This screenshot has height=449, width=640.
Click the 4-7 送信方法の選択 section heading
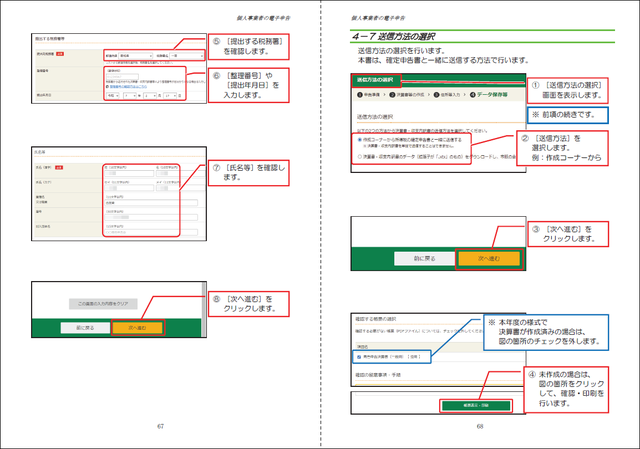pyautogui.click(x=393, y=36)
